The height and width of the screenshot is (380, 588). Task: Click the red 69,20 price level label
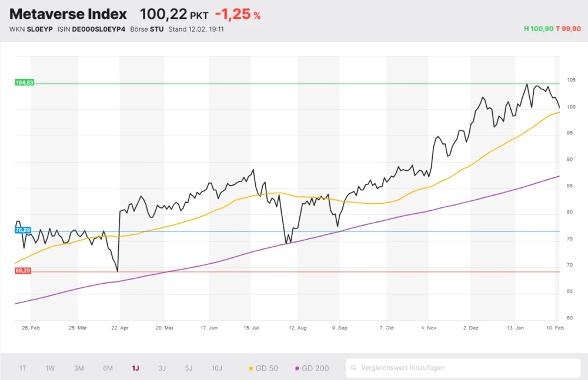[x=22, y=271]
